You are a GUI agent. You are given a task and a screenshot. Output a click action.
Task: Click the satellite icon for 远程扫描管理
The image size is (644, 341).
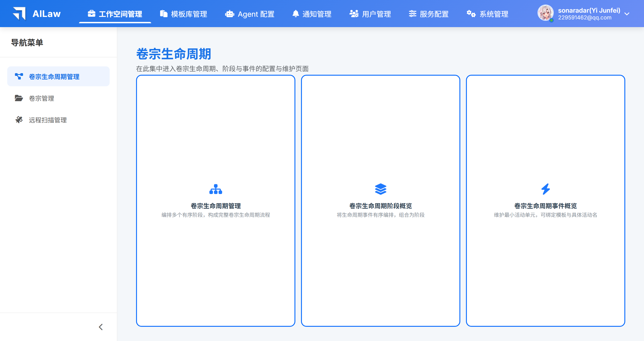(19, 120)
